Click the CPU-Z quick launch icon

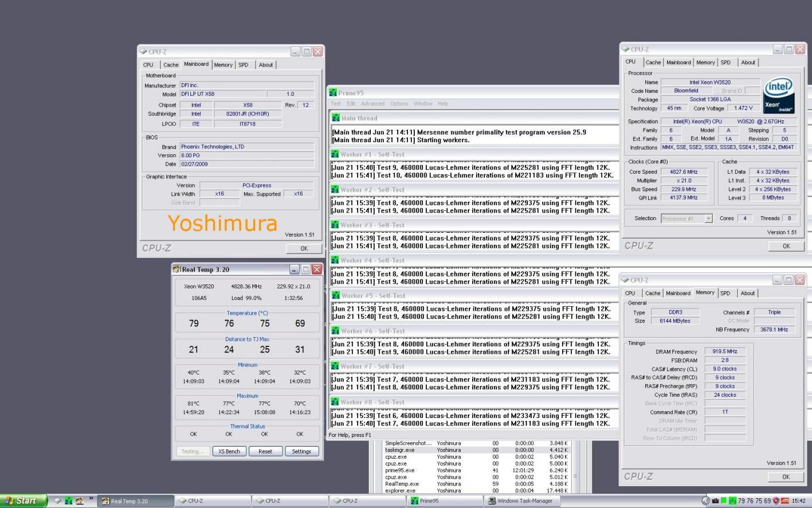click(57, 501)
